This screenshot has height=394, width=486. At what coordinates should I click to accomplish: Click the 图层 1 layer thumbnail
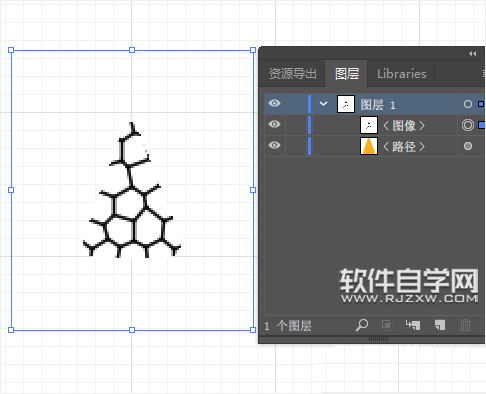346,104
